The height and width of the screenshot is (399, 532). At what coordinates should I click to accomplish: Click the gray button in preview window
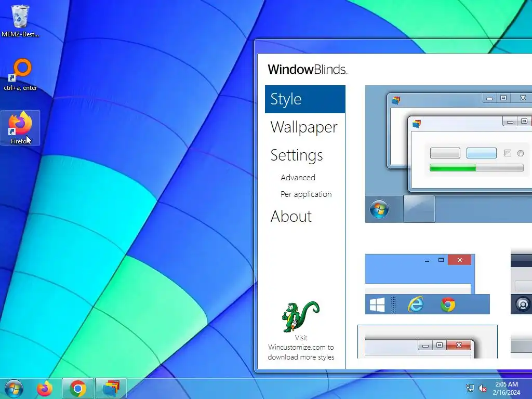click(x=445, y=153)
